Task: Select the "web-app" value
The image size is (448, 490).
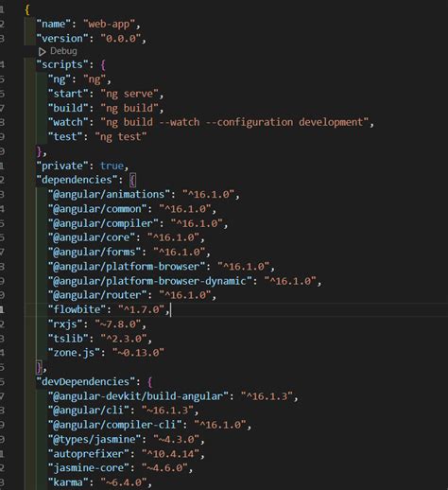Action: click(110, 24)
